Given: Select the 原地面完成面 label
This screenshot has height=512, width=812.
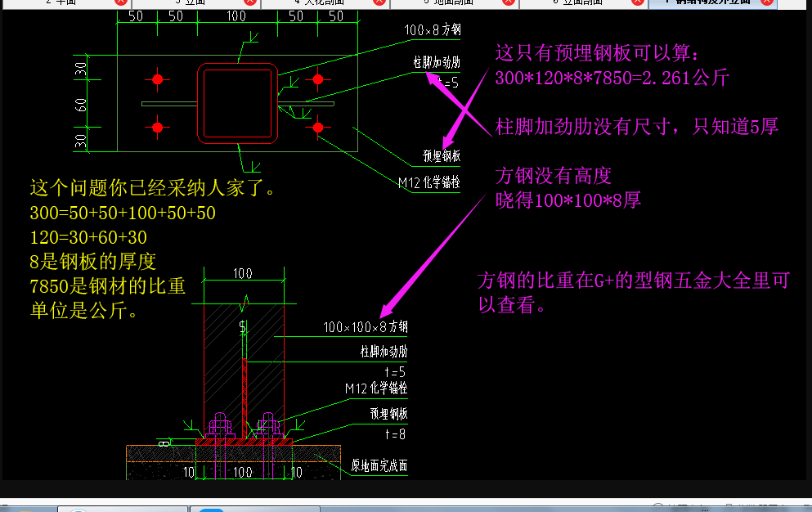Looking at the screenshot, I should [379, 465].
